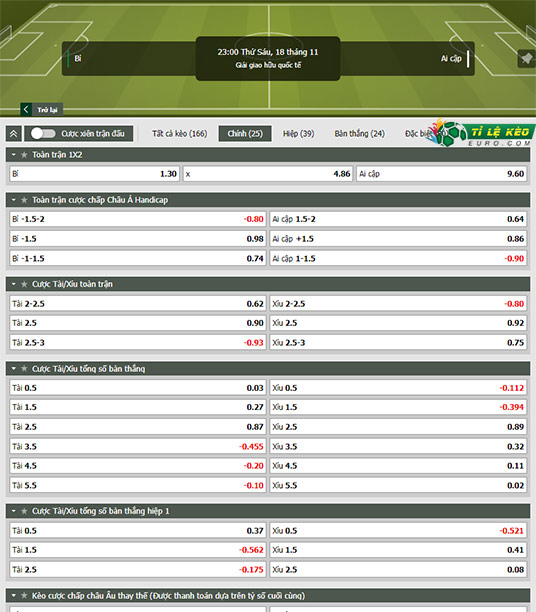The height and width of the screenshot is (612, 536).
Task: Pick Xỉu 2.5-3 at 0.75
Action: coord(398,343)
